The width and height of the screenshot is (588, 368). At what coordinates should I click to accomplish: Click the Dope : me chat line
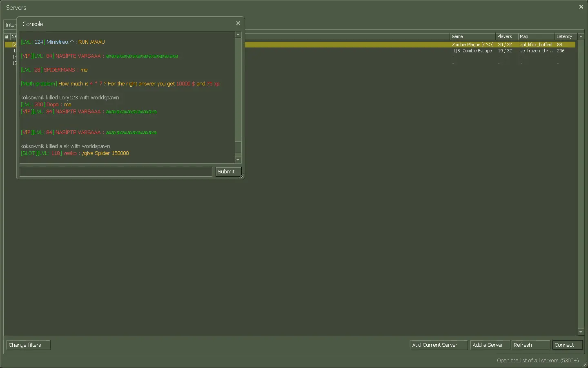point(46,105)
